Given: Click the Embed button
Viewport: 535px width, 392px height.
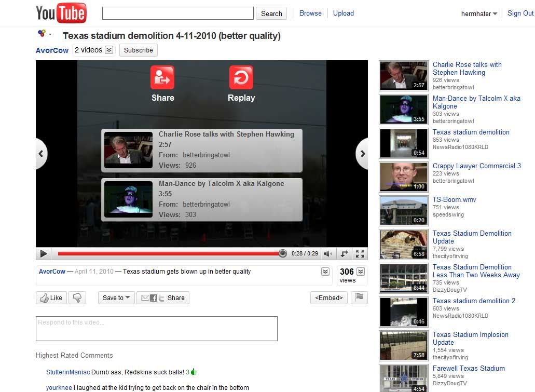Looking at the screenshot, I should tap(328, 298).
